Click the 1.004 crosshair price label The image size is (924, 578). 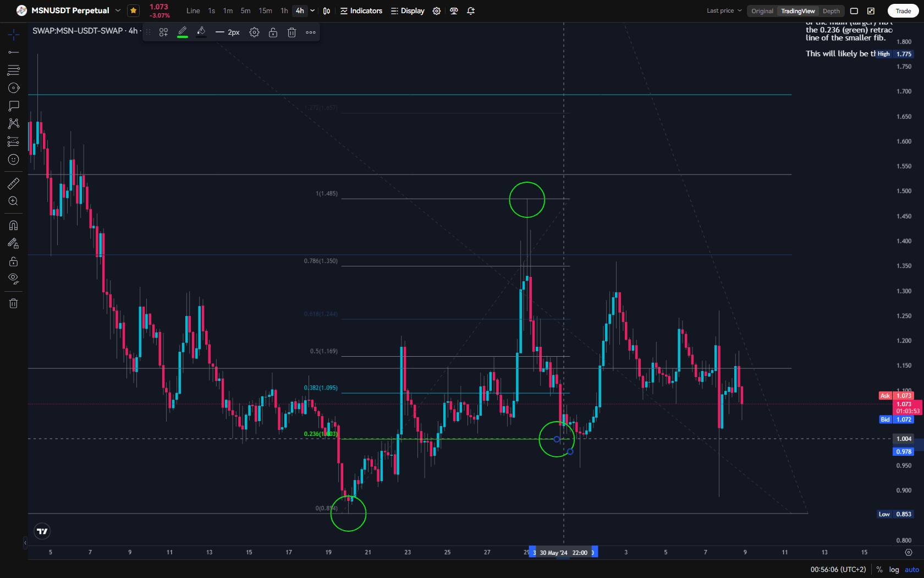904,439
